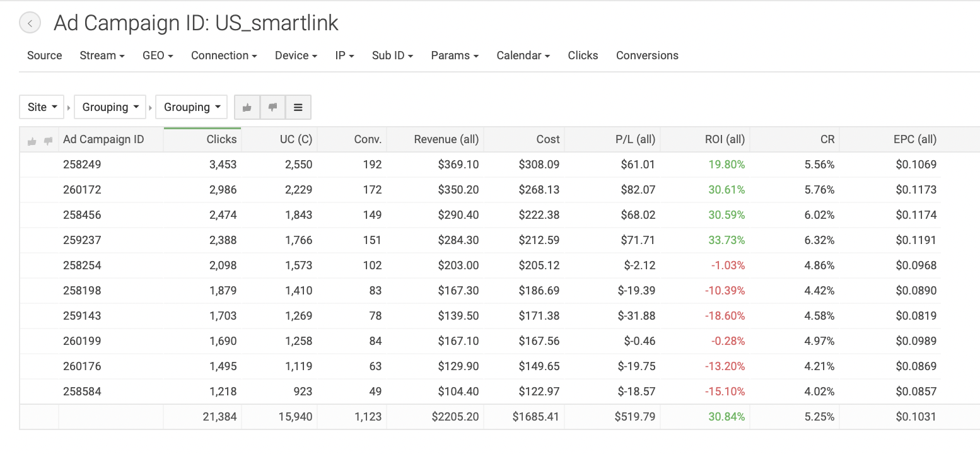
Task: Open the Source report link
Action: pos(44,55)
